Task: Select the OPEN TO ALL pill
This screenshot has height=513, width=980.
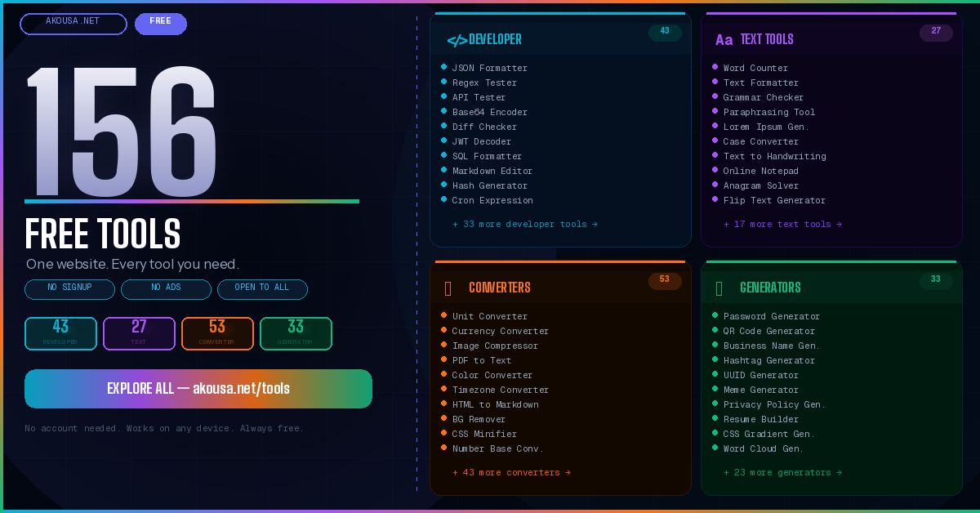Action: [262, 288]
